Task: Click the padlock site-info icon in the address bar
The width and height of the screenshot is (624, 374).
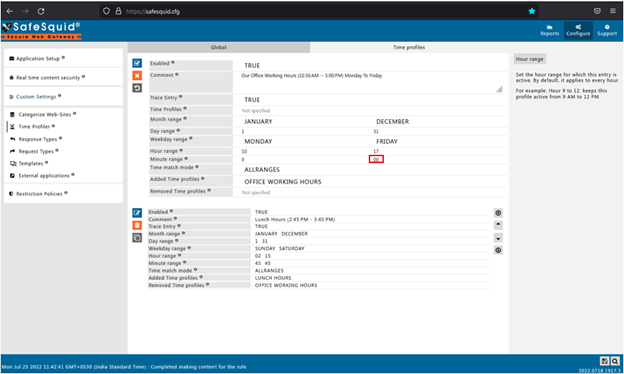Action: click(118, 11)
